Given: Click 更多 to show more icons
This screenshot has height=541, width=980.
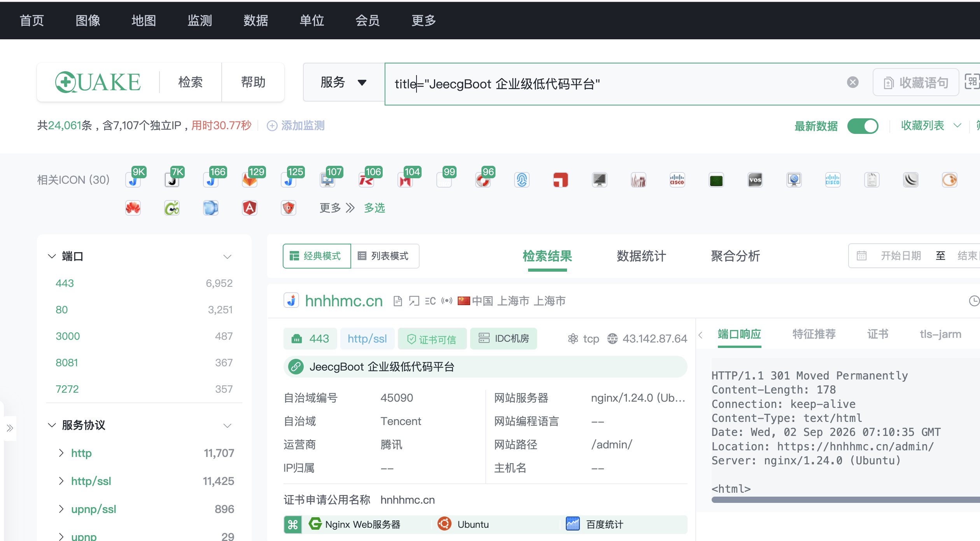Looking at the screenshot, I should [337, 208].
